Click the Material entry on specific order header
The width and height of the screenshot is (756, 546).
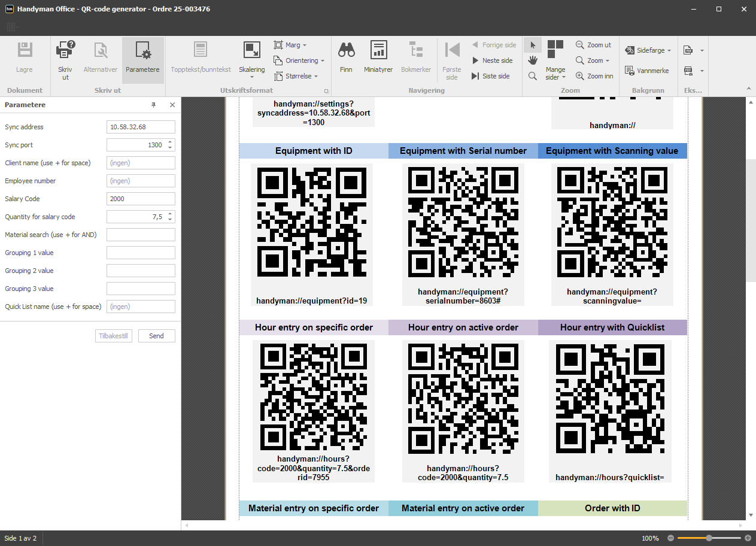(314, 508)
